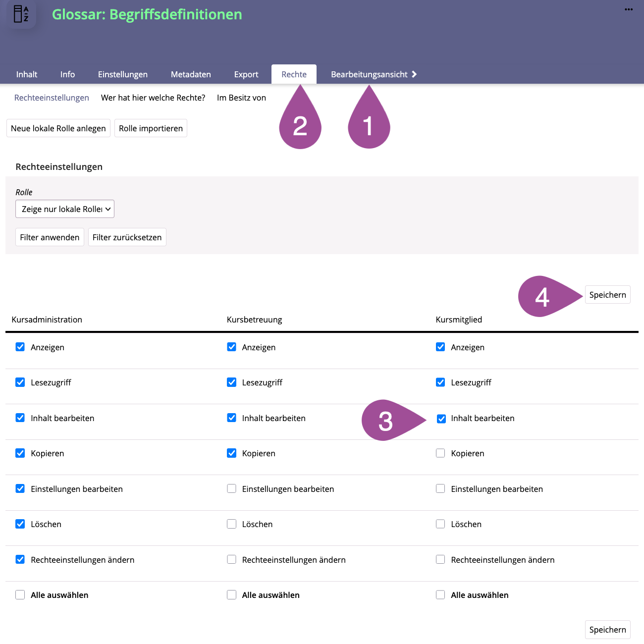Click the top Speichern button

(x=607, y=295)
